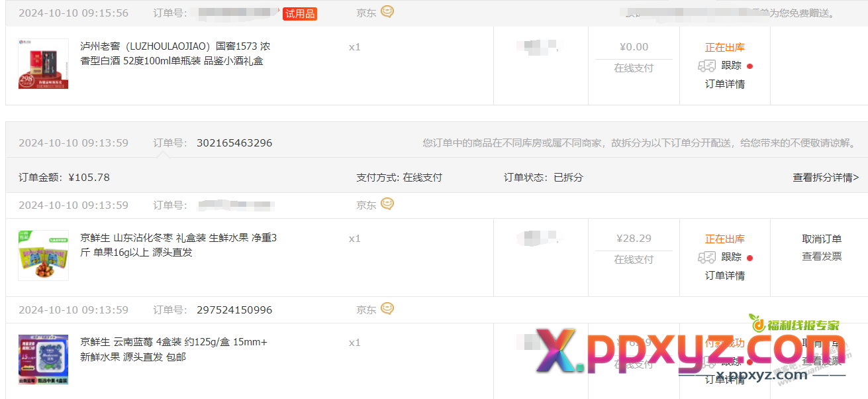Open JD chat icon in header above 冬枣 product
The height and width of the screenshot is (399, 868).
tap(387, 204)
